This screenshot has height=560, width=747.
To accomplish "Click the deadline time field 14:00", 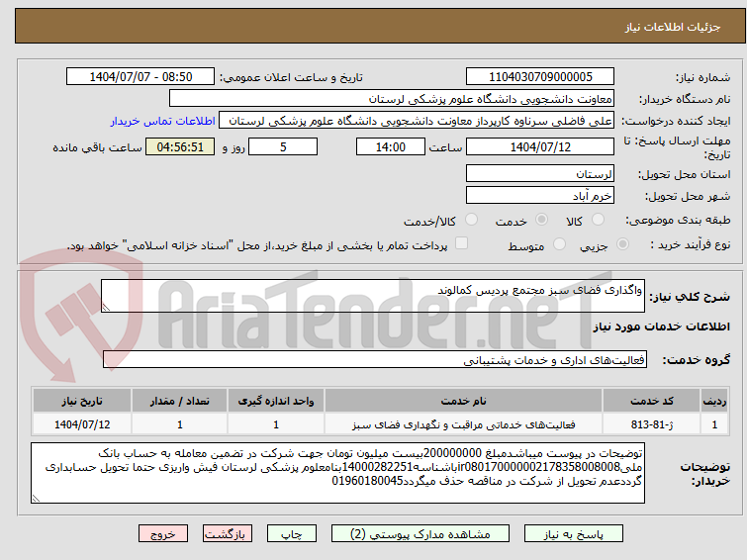I will pos(391,146).
